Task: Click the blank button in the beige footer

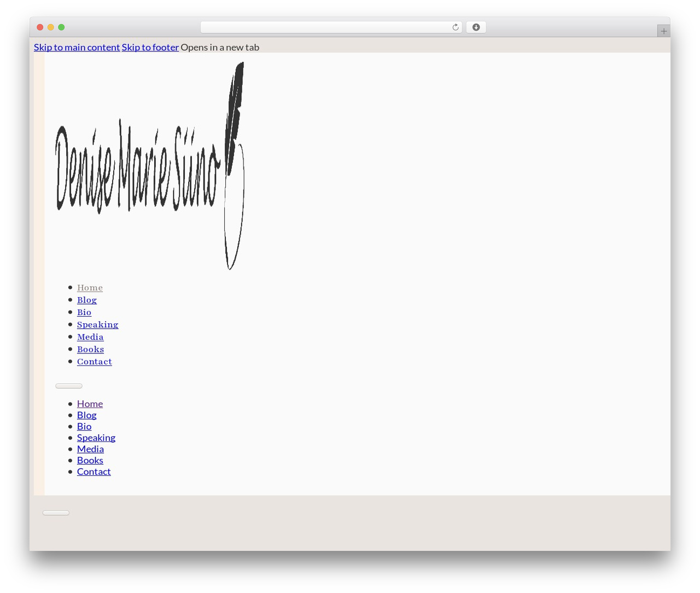Action: (56, 513)
